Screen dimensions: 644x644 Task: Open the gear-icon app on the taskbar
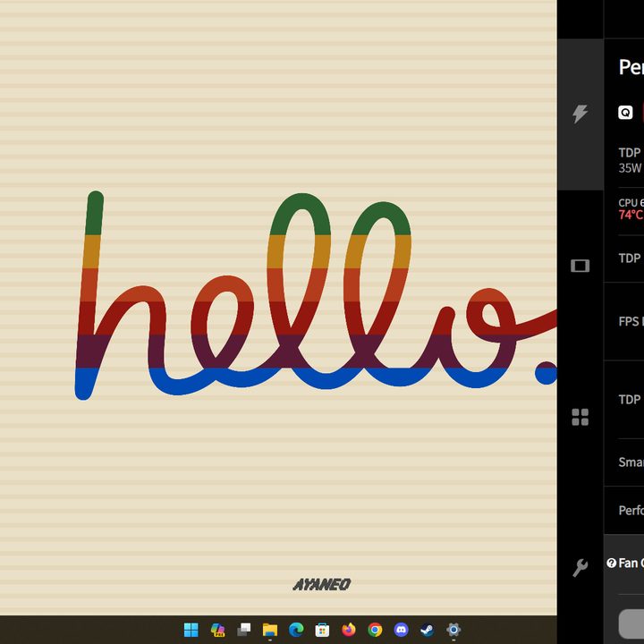(453, 630)
